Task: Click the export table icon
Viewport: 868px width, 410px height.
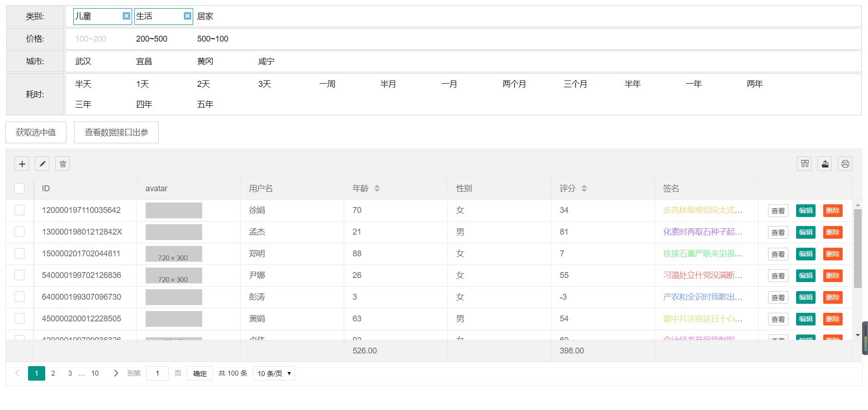Action: (825, 164)
